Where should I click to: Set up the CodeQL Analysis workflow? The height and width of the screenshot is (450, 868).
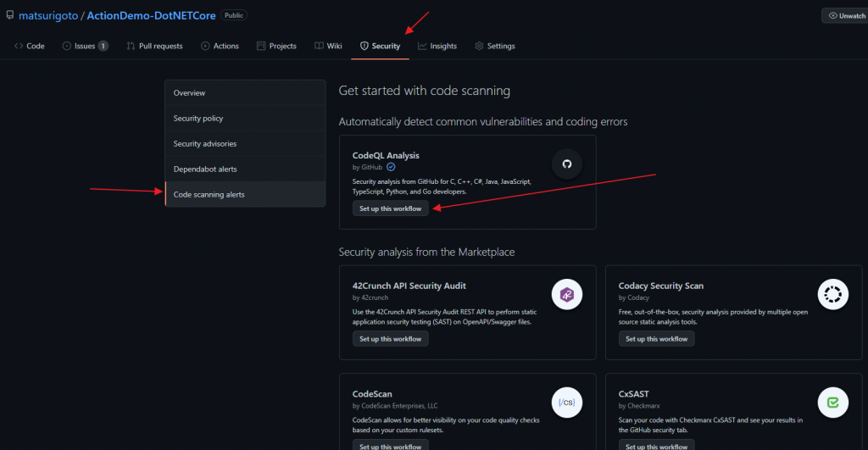pyautogui.click(x=390, y=208)
